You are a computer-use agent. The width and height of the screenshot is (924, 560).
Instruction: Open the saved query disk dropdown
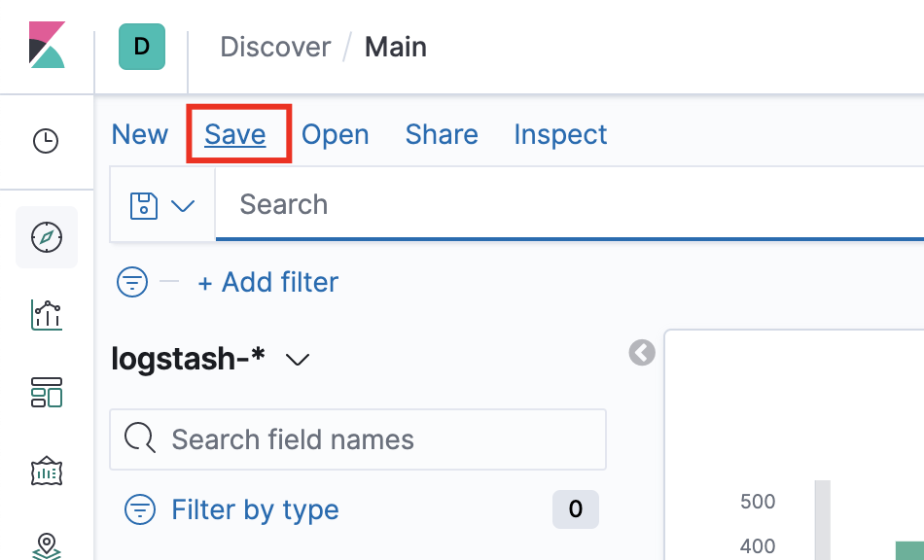pos(162,205)
